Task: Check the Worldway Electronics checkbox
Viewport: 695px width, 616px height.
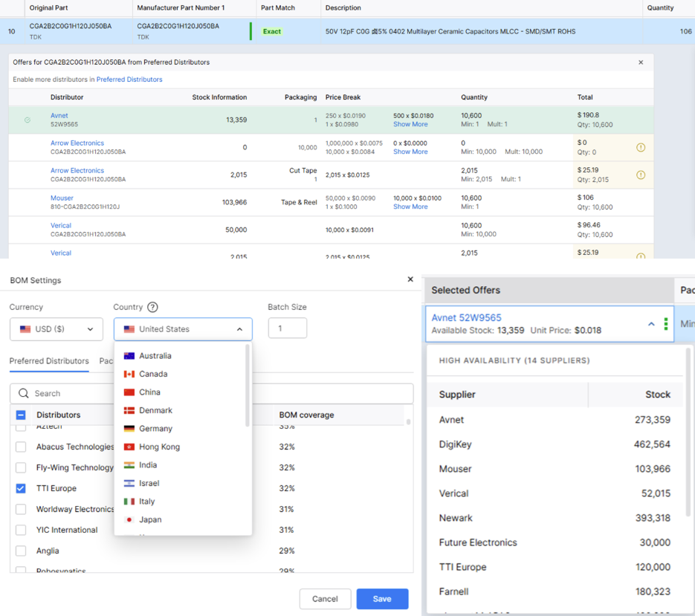Action: pyautogui.click(x=21, y=509)
